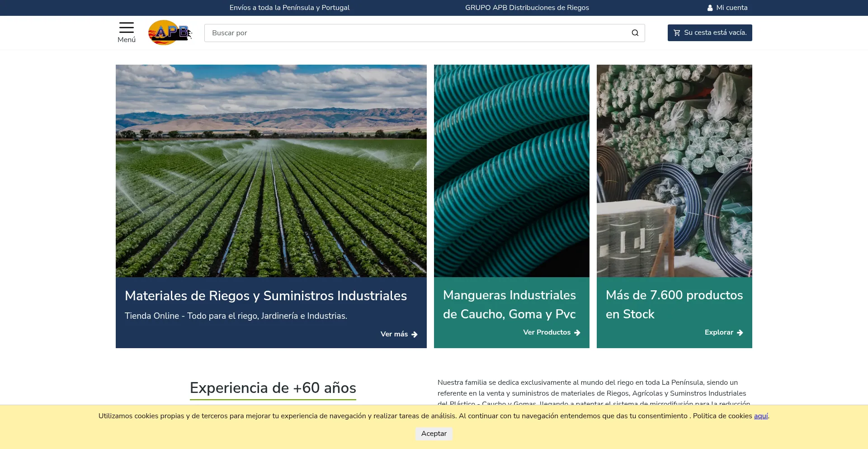Click the arrow next to Ver más

click(x=415, y=335)
